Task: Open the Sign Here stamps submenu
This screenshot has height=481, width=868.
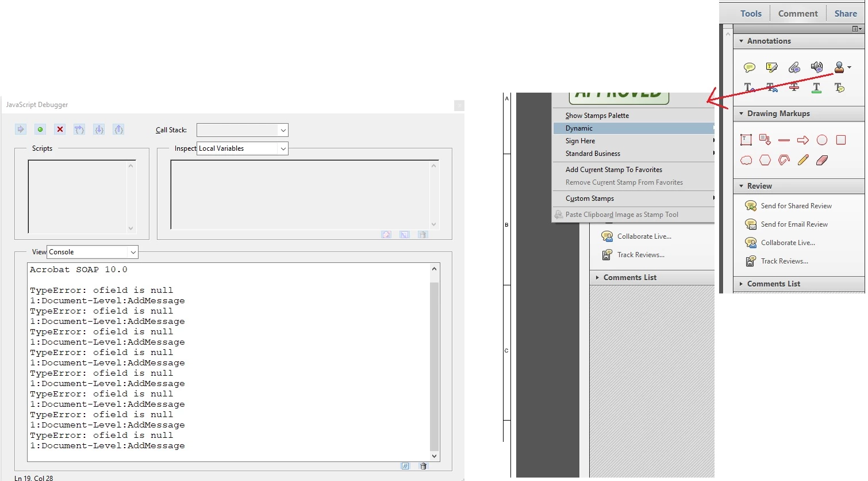Action: click(x=633, y=141)
